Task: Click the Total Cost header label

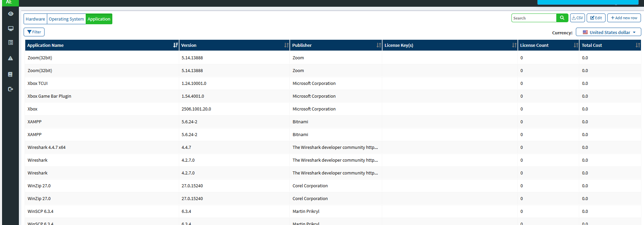Action: (592, 45)
